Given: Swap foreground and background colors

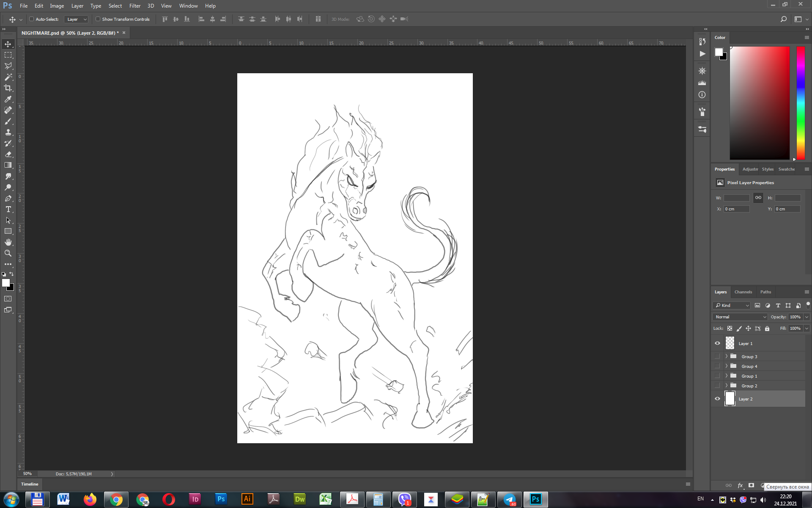Looking at the screenshot, I should 12,274.
